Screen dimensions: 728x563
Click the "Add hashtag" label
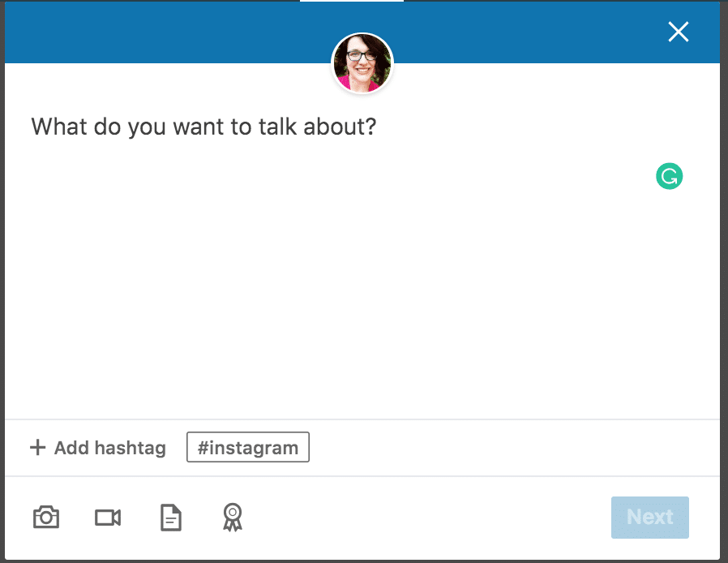tap(109, 448)
